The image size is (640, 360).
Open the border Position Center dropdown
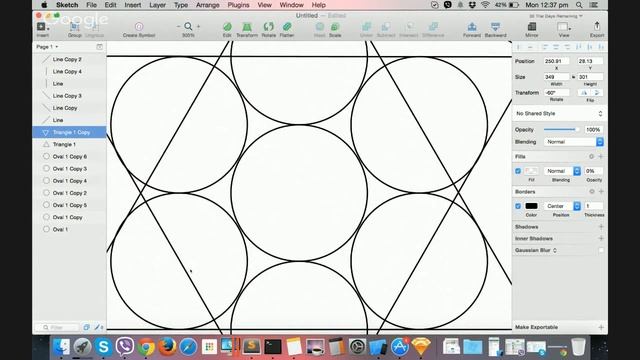click(562, 206)
